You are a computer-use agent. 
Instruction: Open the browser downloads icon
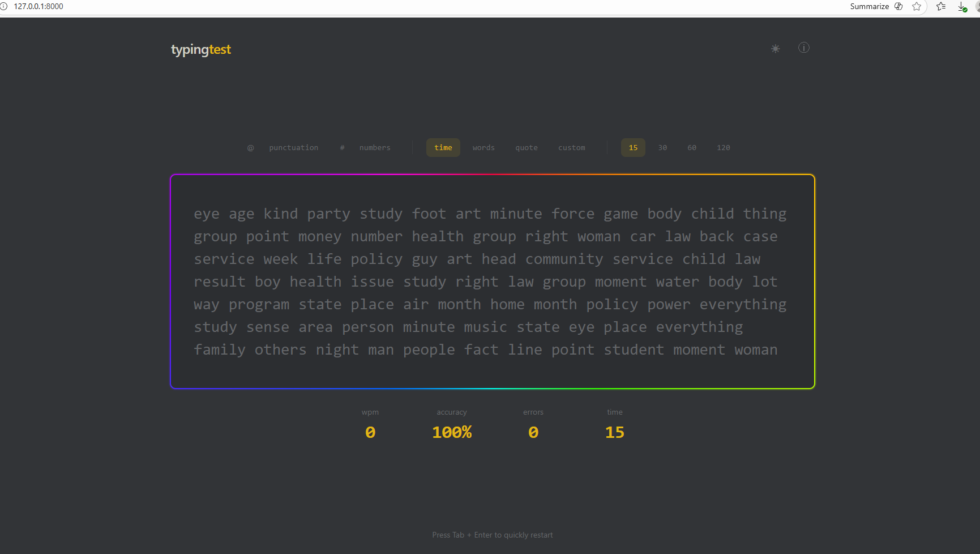(x=962, y=7)
